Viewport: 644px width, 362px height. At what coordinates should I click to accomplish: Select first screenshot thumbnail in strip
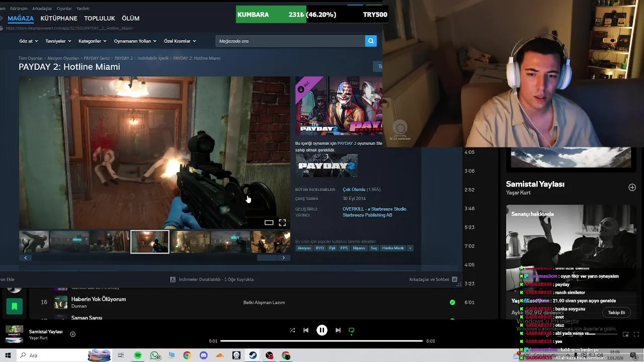[x=34, y=242]
